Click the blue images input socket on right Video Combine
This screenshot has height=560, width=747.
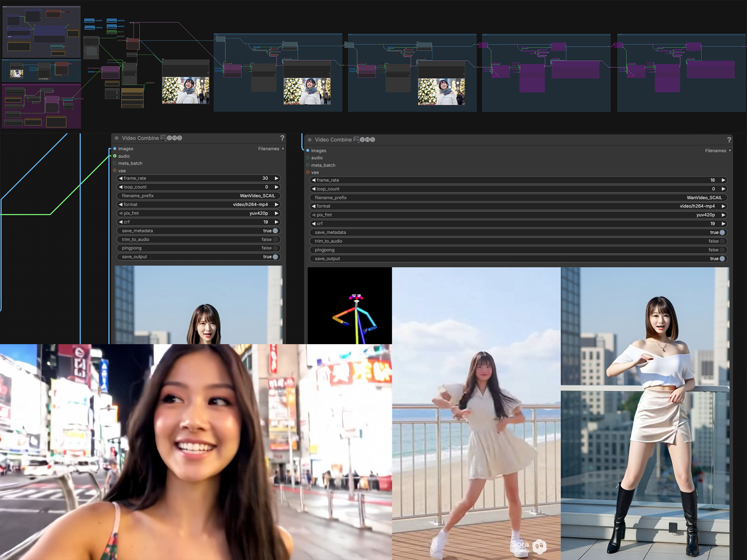coord(307,150)
